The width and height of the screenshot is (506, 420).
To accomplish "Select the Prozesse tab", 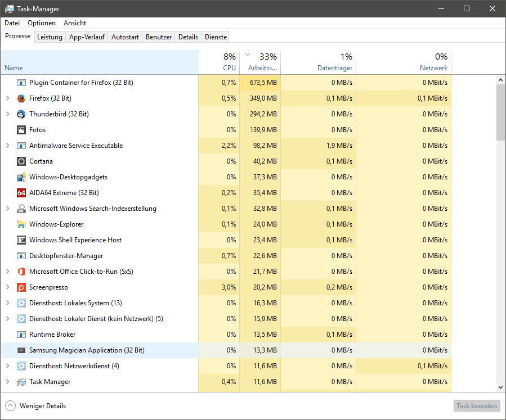I will [x=18, y=36].
